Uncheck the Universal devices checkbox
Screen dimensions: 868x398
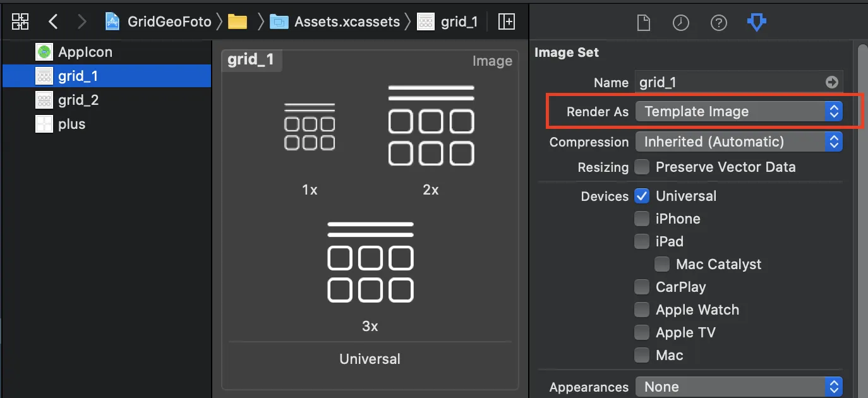click(642, 196)
